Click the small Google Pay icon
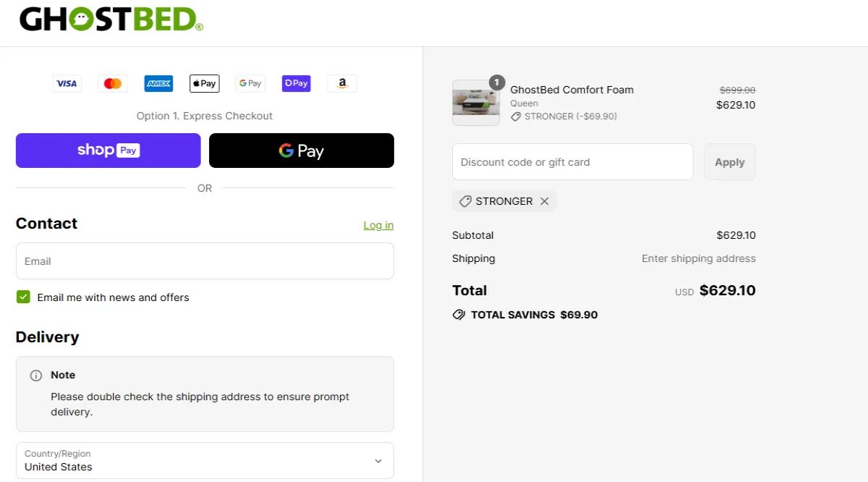Screen dimensions: 868x482 point(250,83)
